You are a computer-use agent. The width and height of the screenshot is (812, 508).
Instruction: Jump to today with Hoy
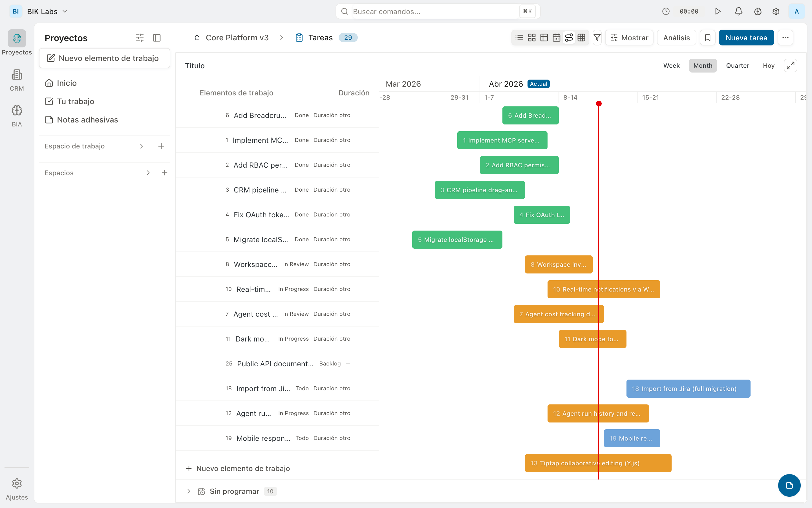(768, 65)
